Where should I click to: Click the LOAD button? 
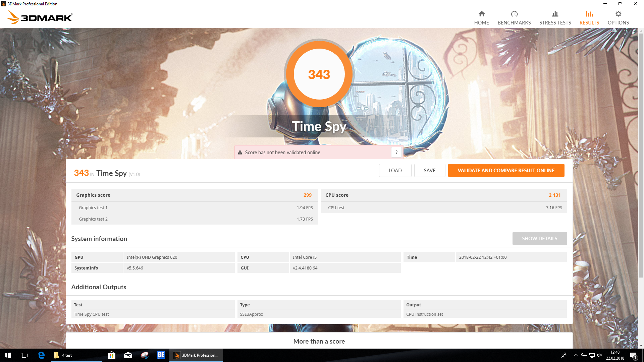click(395, 170)
